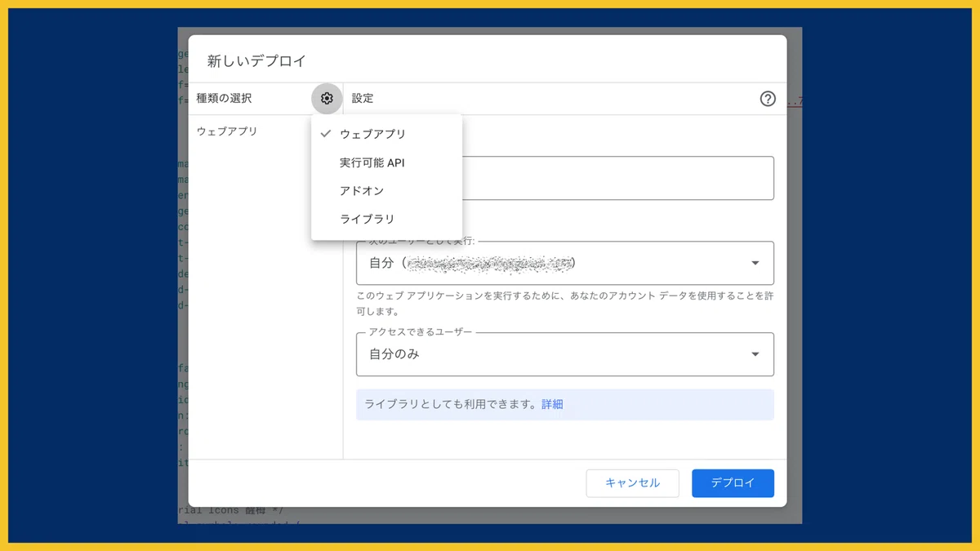Select ウェブアプリ in the left type list
Viewport: 980px width, 551px height.
pyautogui.click(x=227, y=131)
